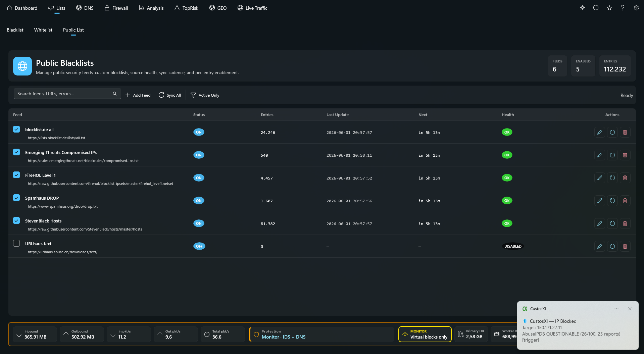Delete the URLhaus text feed
The image size is (644, 354).
click(x=625, y=246)
